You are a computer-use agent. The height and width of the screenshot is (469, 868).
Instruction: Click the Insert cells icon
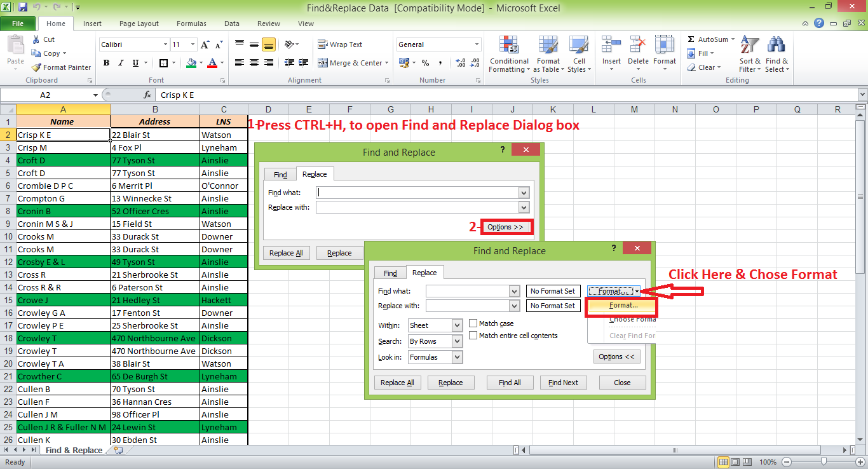pyautogui.click(x=611, y=45)
